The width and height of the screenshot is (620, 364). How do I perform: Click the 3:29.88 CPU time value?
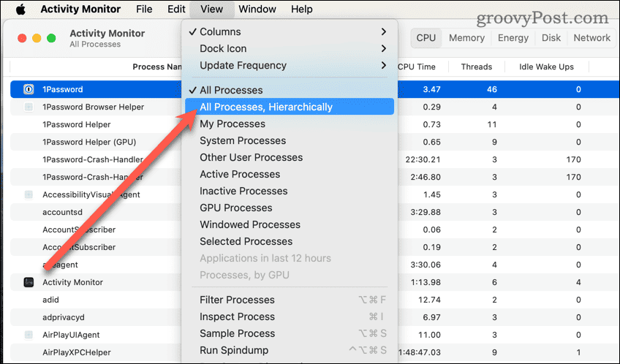pyautogui.click(x=425, y=212)
